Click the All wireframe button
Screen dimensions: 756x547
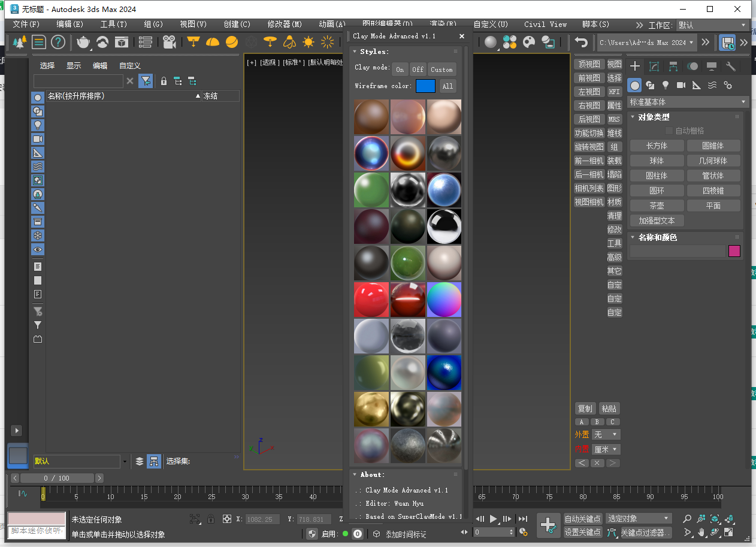(447, 86)
